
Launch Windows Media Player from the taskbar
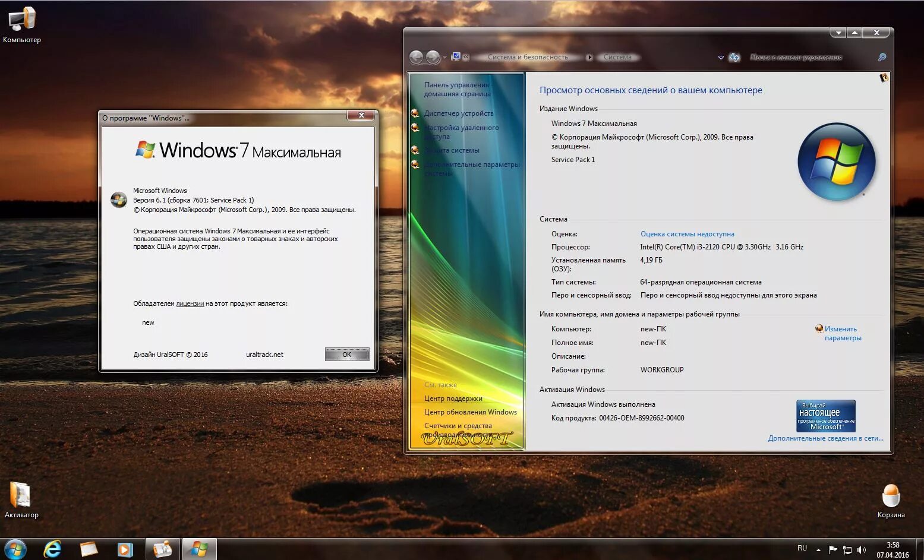pos(125,549)
